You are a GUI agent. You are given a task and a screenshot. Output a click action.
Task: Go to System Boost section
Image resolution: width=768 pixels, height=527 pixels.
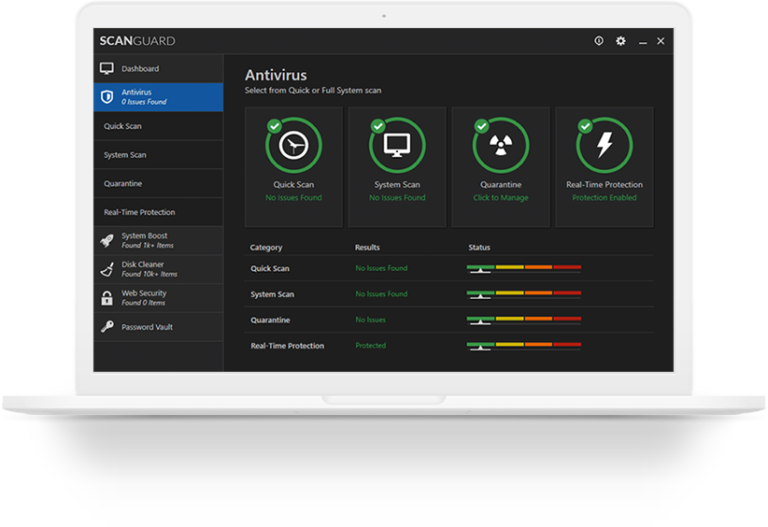click(x=158, y=240)
